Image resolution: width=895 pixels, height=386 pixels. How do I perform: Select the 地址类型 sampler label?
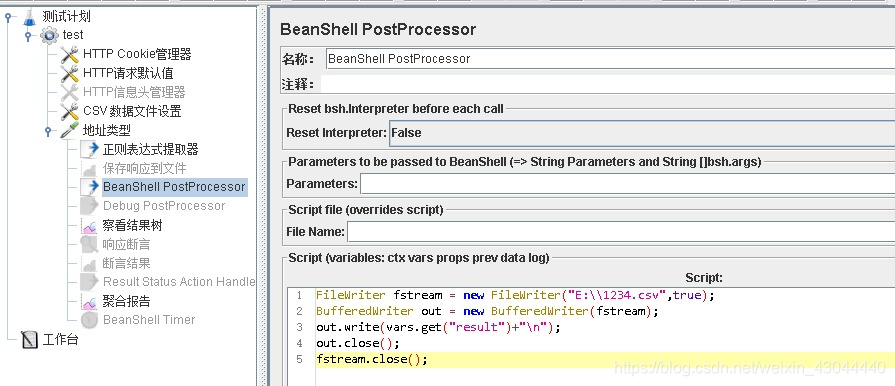(107, 131)
